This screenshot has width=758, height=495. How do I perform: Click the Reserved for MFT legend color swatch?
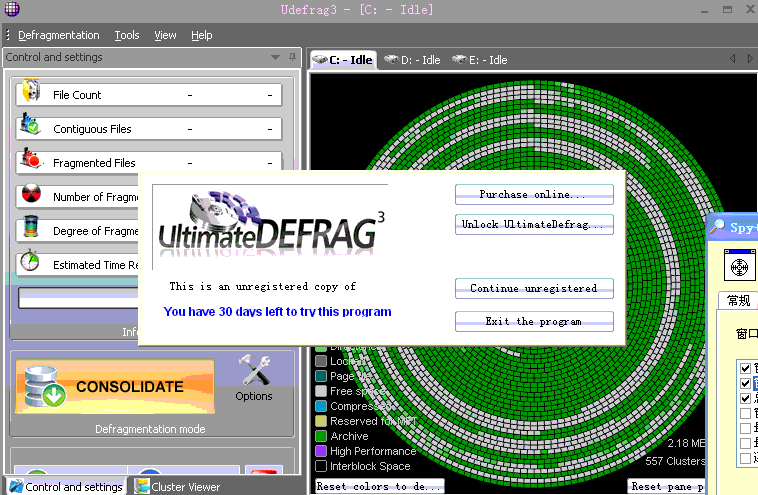(321, 421)
